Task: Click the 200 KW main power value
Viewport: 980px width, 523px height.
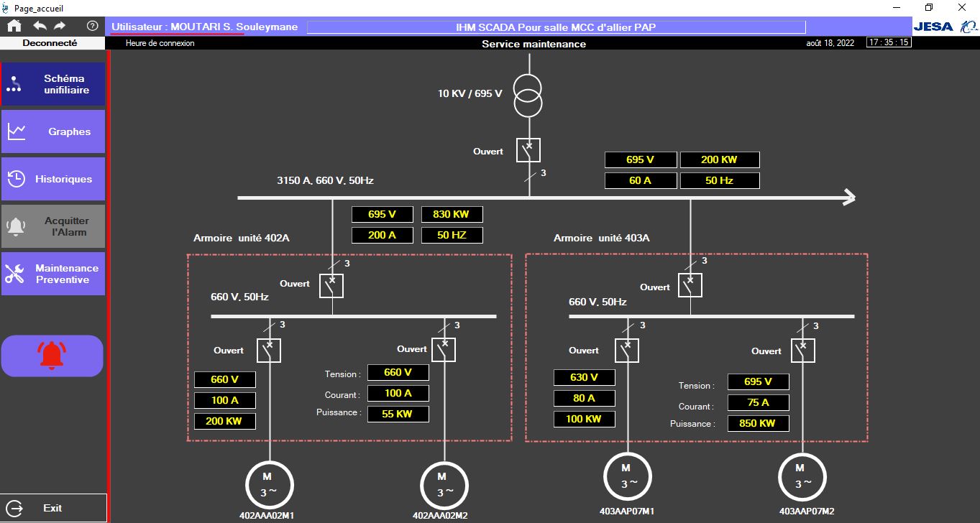Action: tap(720, 159)
